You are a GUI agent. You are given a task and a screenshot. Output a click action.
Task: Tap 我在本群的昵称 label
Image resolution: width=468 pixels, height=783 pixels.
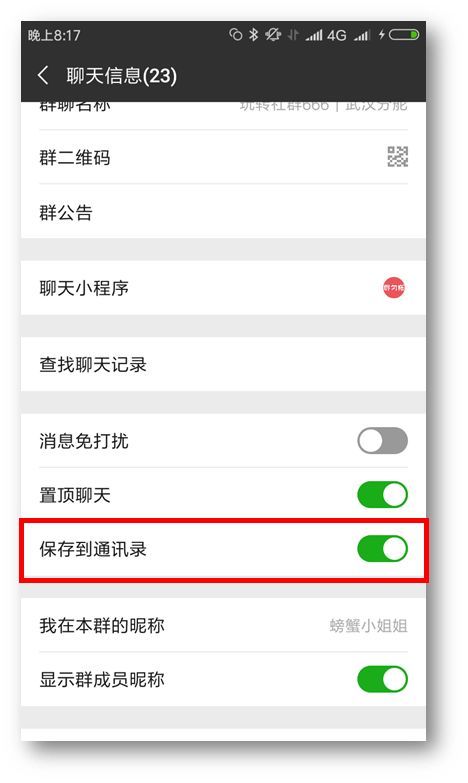102,625
